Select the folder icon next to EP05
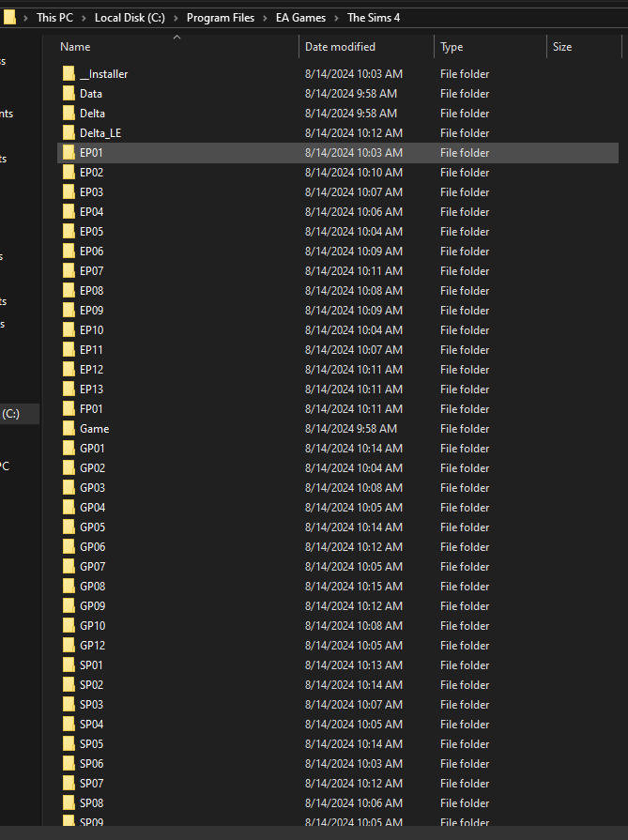 click(69, 232)
